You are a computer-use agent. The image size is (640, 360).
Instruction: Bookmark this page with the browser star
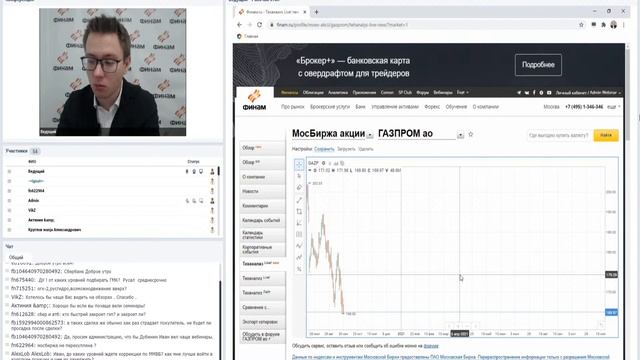[581, 24]
